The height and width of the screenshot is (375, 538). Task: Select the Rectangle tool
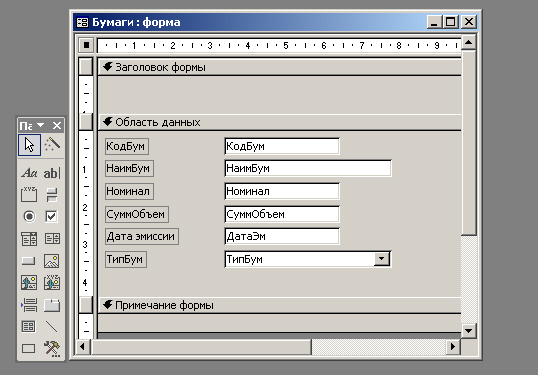pos(29,349)
